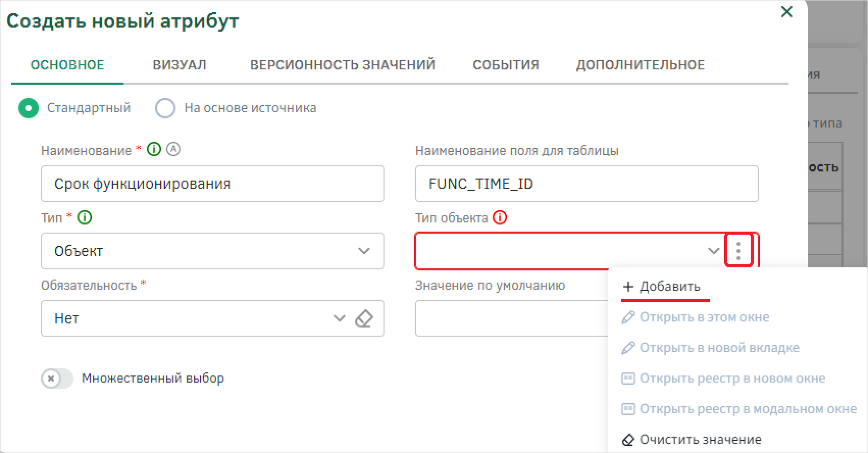This screenshot has height=453, width=868.
Task: Select На основе источника radio option
Action: coord(165,108)
